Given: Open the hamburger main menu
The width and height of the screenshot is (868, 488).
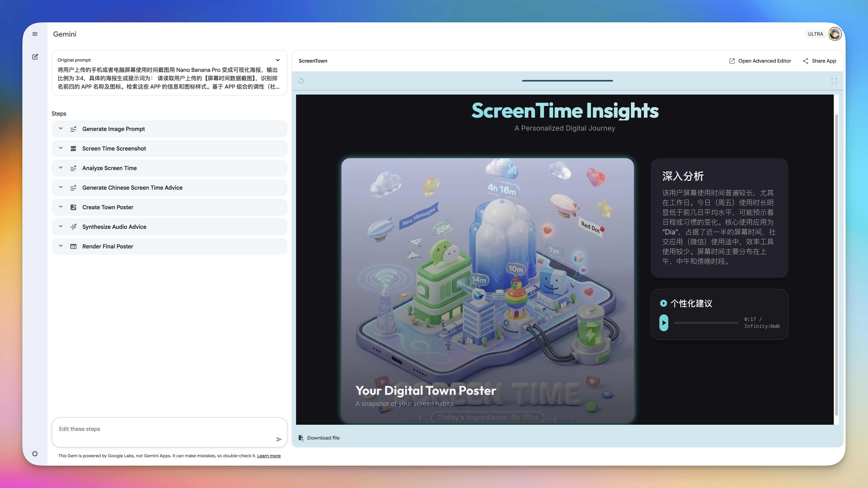Looking at the screenshot, I should 35,34.
